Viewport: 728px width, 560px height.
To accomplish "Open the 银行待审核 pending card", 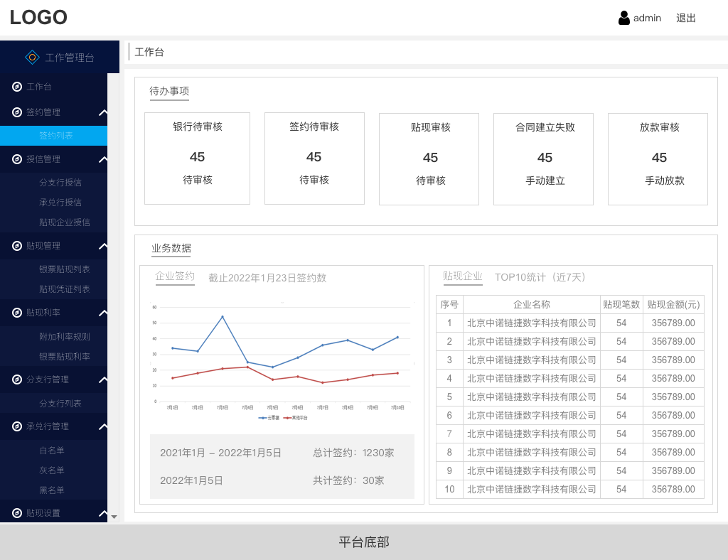I will [x=197, y=158].
